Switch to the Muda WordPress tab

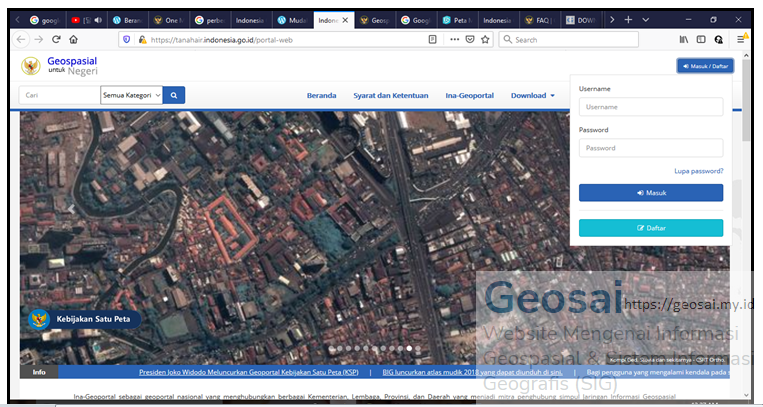pyautogui.click(x=292, y=20)
